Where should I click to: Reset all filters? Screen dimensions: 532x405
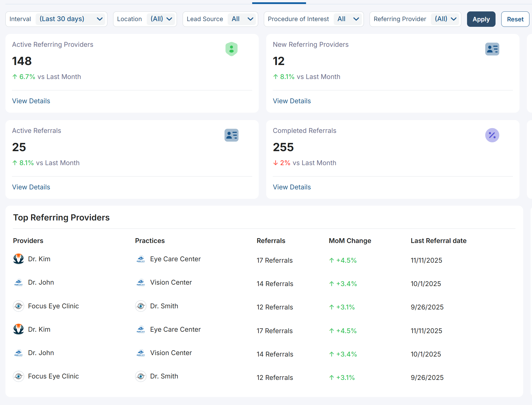(x=515, y=19)
